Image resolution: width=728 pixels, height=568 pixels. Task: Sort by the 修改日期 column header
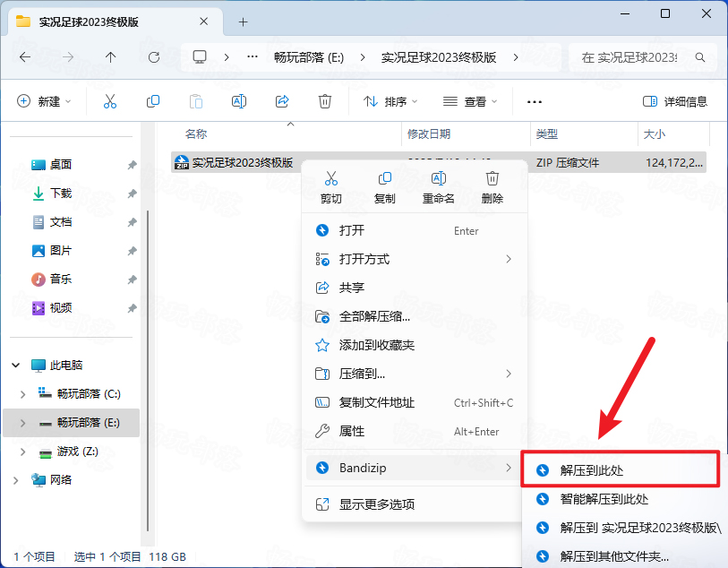pos(429,134)
